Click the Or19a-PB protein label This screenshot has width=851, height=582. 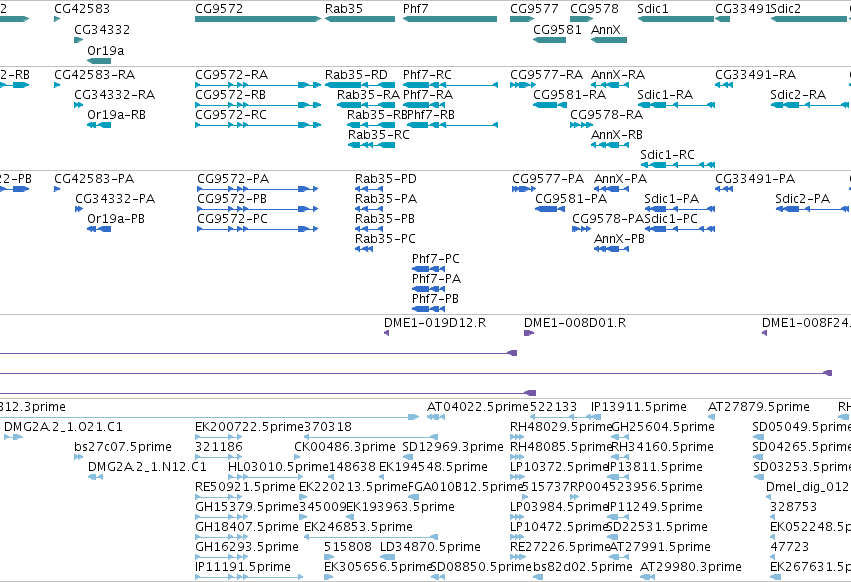pos(116,219)
